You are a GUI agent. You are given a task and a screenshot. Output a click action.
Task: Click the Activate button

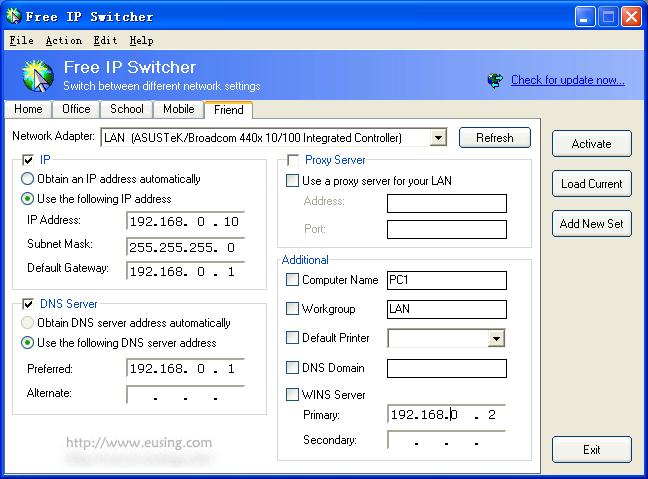point(591,144)
